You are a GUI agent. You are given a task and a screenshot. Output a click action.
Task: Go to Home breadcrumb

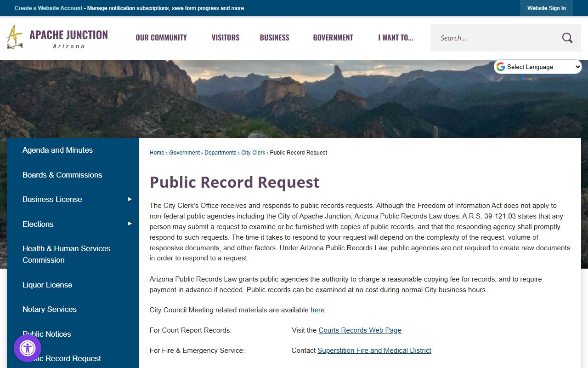coord(157,153)
